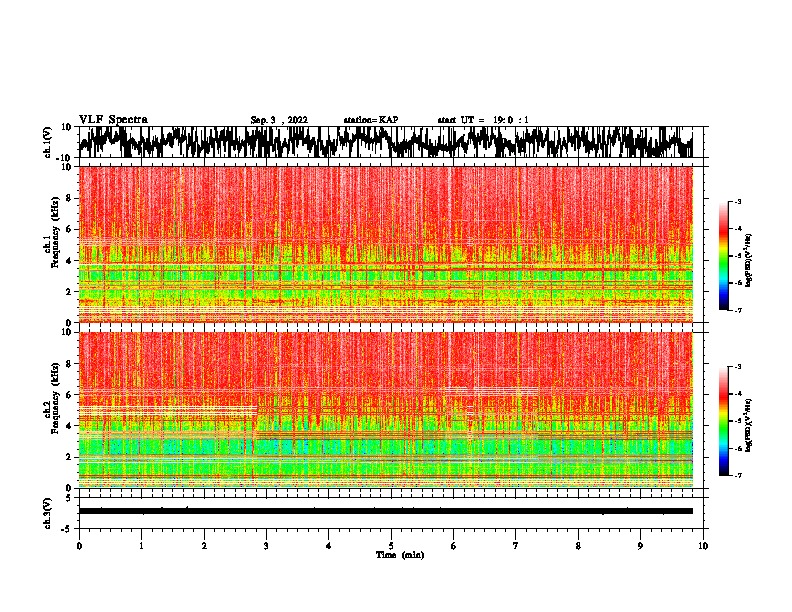Click the time axis tick label '3'
Screen dimensions: 792x612
click(x=266, y=546)
